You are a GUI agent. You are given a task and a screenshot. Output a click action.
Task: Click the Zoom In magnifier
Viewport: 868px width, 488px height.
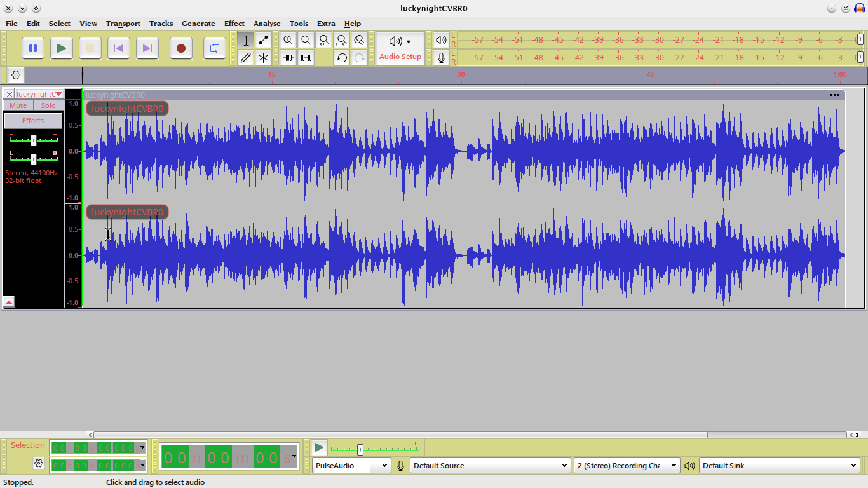(288, 40)
